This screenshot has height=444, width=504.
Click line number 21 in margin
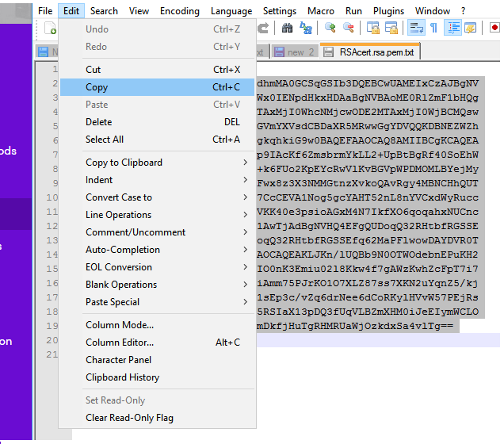coord(52,354)
